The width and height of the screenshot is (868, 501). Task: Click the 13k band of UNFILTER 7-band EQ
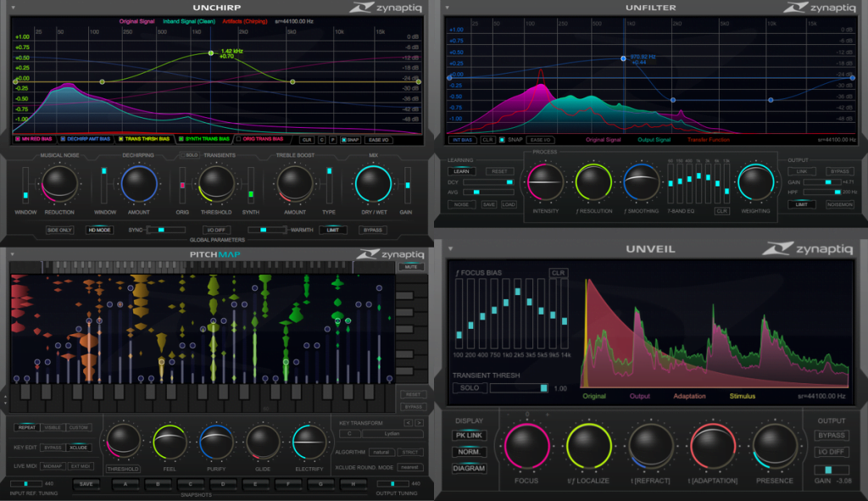(726, 183)
